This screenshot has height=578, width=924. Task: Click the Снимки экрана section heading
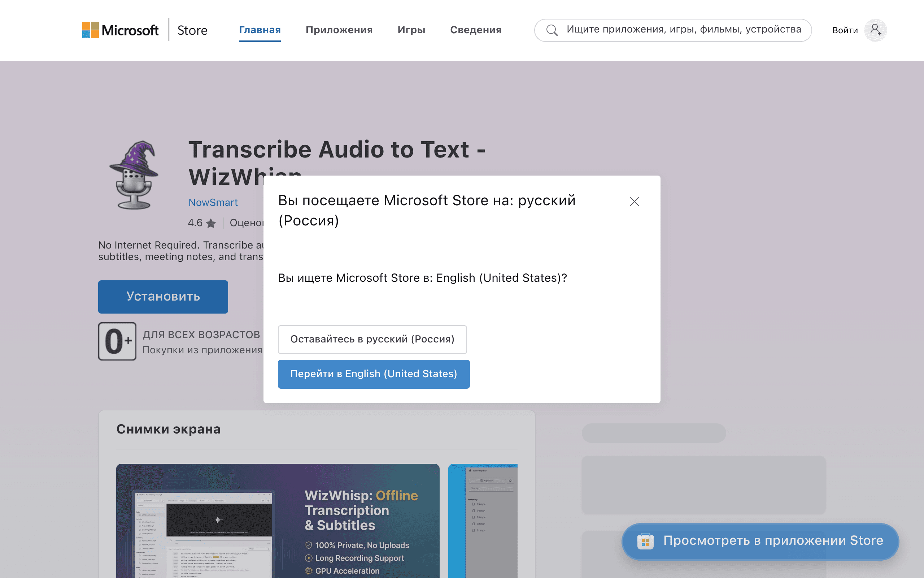click(169, 429)
